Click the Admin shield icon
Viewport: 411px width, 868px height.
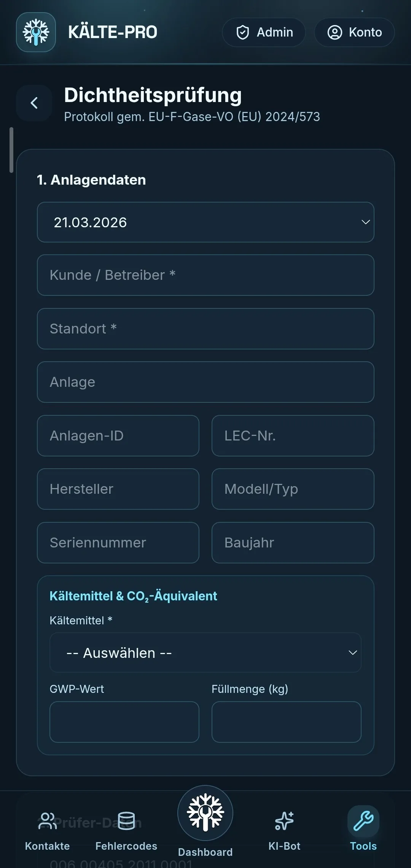tap(242, 32)
